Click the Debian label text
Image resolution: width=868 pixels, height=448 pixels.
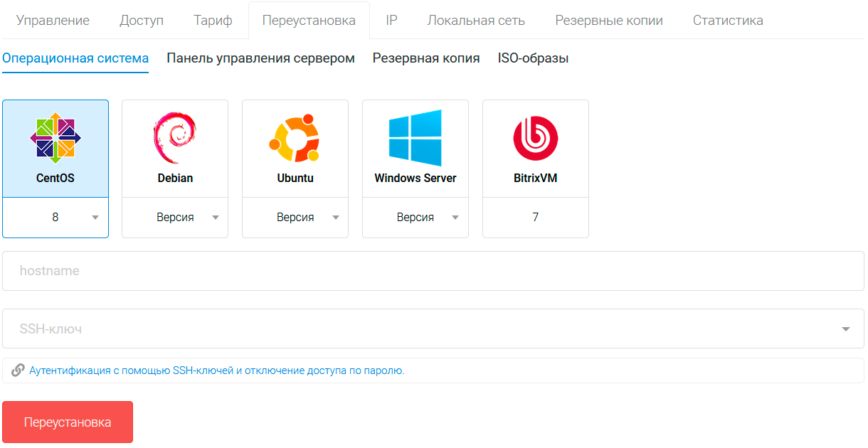[x=175, y=178]
